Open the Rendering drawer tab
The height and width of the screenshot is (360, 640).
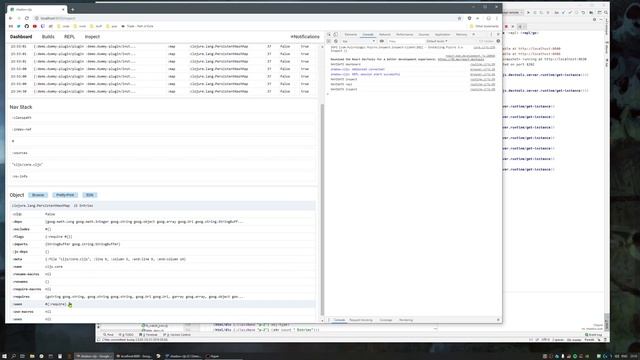pyautogui.click(x=406, y=320)
